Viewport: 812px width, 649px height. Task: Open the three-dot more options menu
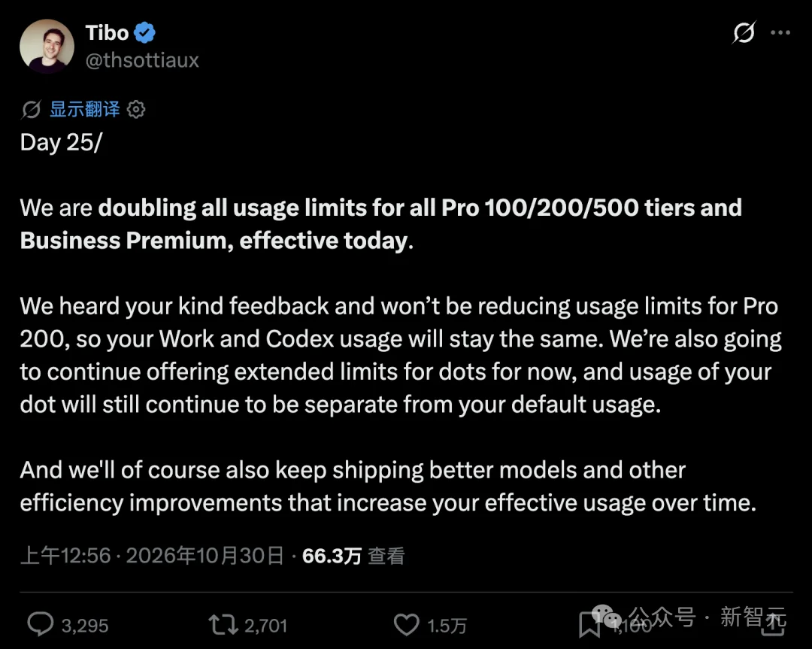click(x=780, y=32)
